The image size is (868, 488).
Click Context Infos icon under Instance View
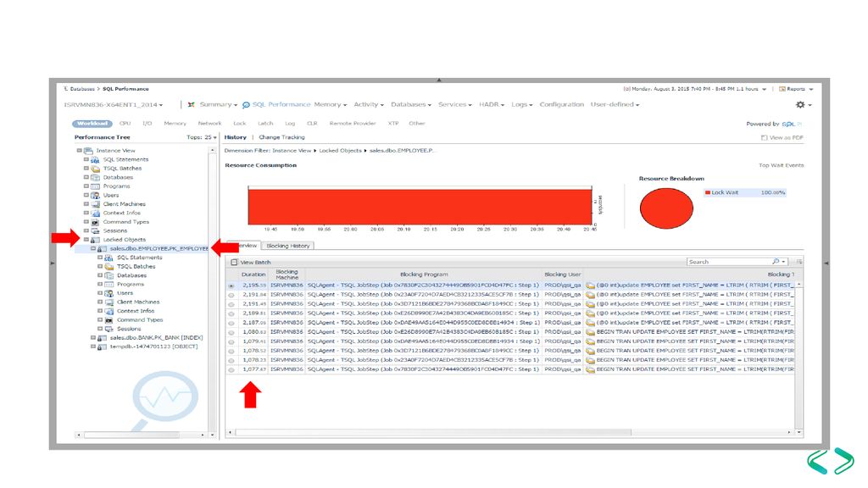coord(95,213)
